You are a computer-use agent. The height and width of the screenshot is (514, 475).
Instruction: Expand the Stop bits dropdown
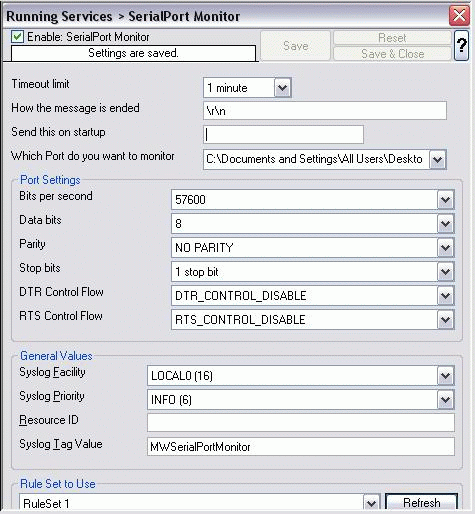pos(445,272)
